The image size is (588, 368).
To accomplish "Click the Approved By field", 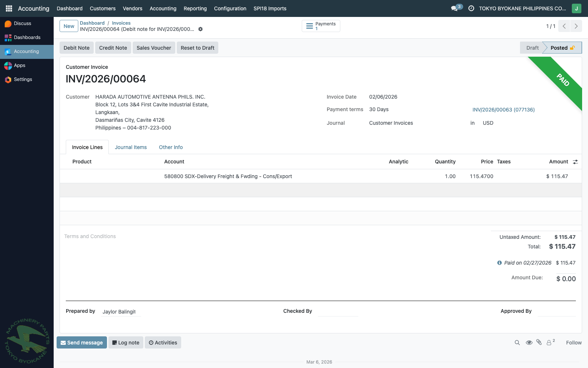I will pyautogui.click(x=557, y=311).
